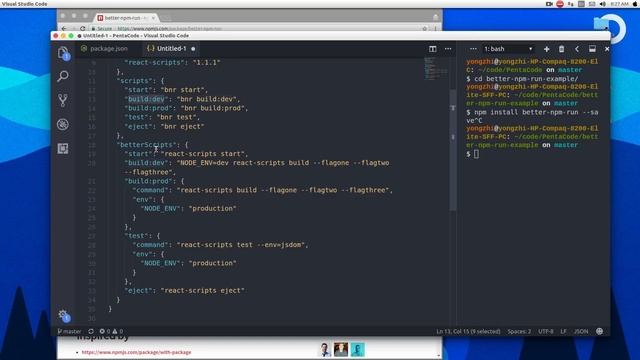Viewport: 640px width, 360px height.
Task: Click the "react-scripts eject" string
Action: (202, 291)
